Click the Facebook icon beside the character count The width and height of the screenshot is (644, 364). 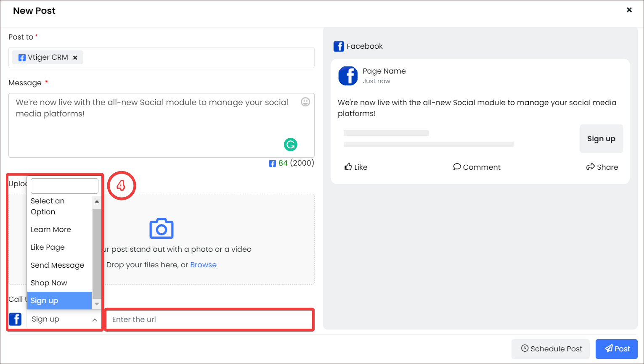(273, 163)
